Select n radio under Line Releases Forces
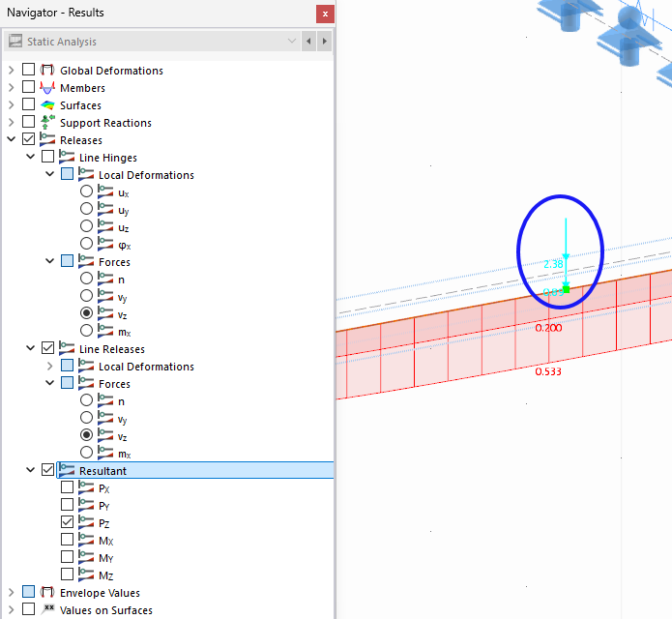672x619 pixels. (87, 400)
